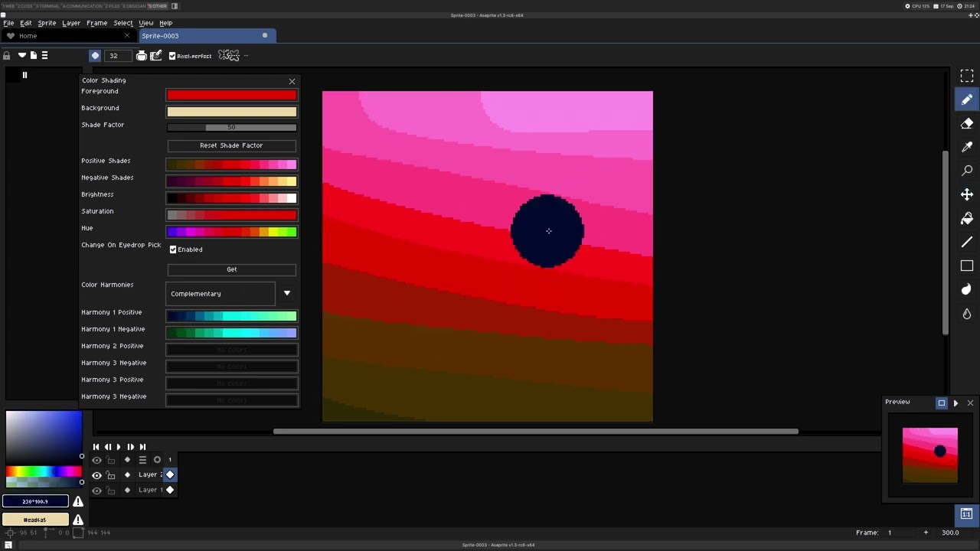Open the Layer menu
The image size is (980, 551).
click(71, 23)
